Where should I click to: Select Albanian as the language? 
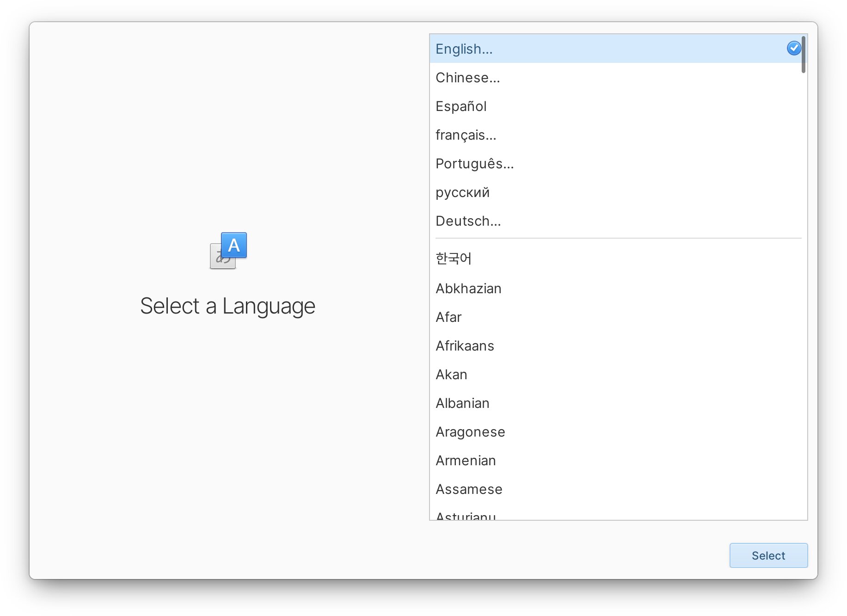click(x=462, y=403)
